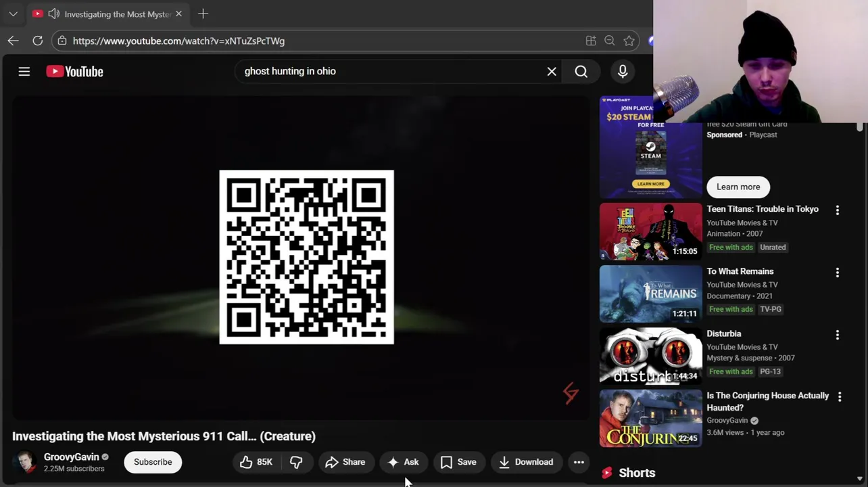
Task: Click the video title Investigating the Most Mysterious
Action: (x=164, y=436)
